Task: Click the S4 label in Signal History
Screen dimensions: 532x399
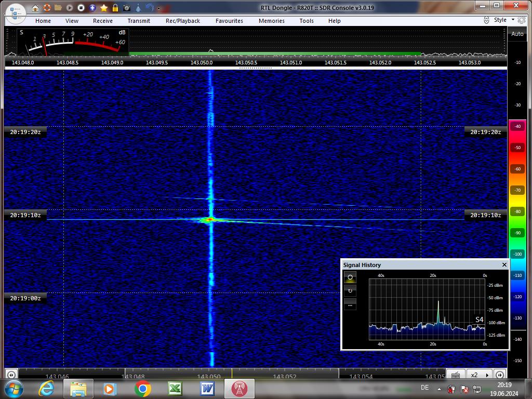Action: point(479,320)
